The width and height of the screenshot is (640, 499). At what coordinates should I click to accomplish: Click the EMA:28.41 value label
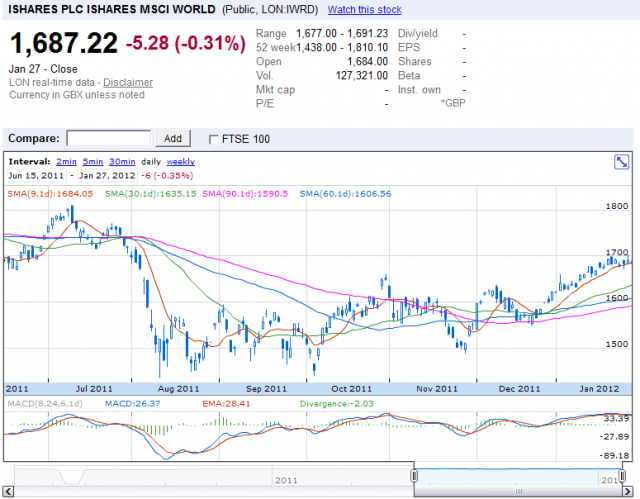[x=226, y=404]
